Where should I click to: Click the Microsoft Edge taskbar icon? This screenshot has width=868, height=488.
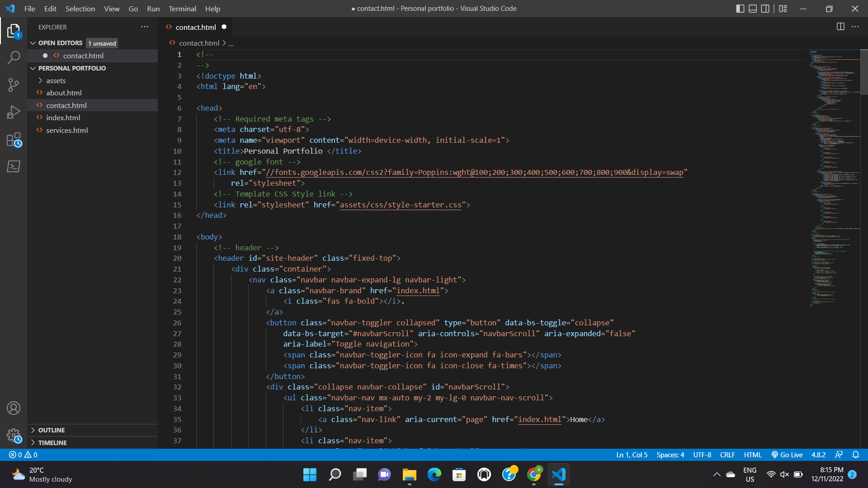tap(434, 474)
